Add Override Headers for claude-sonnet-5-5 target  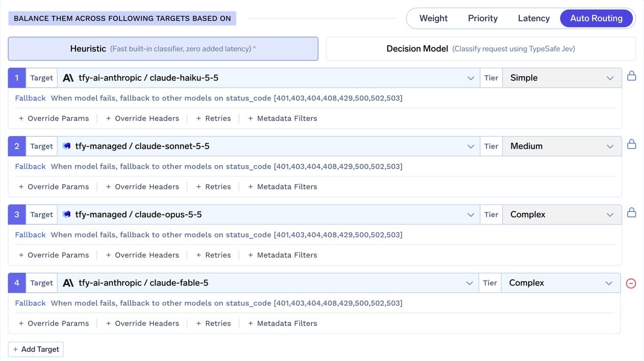tap(142, 187)
